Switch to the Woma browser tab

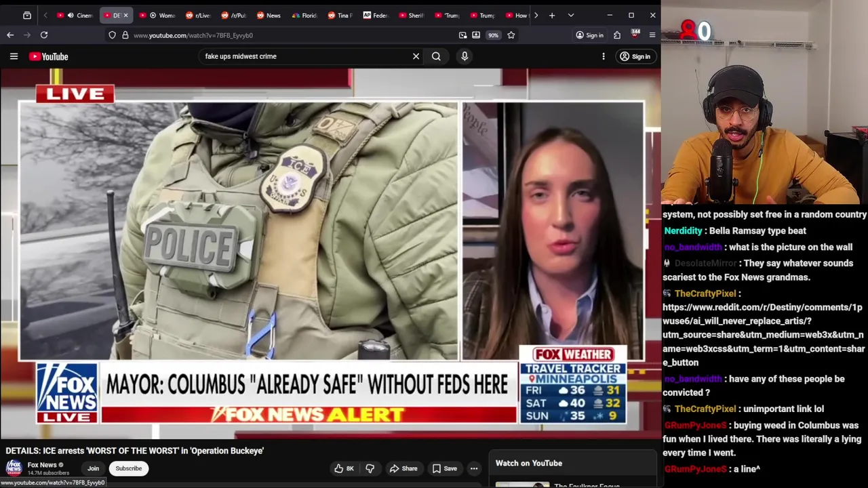(x=157, y=15)
